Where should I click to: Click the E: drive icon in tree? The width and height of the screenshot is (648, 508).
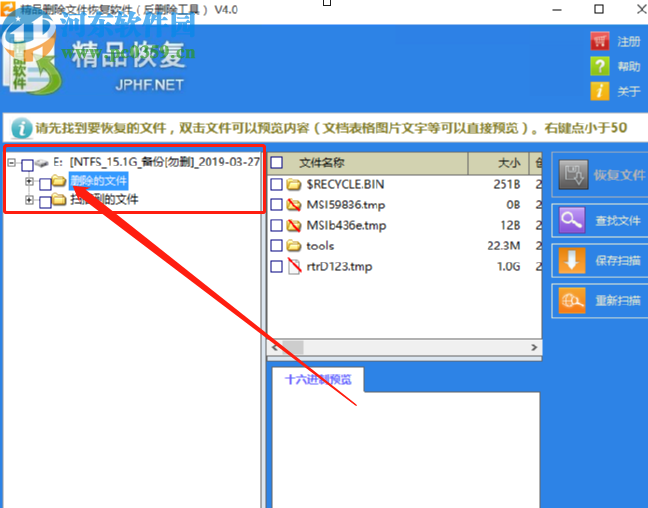click(x=42, y=163)
